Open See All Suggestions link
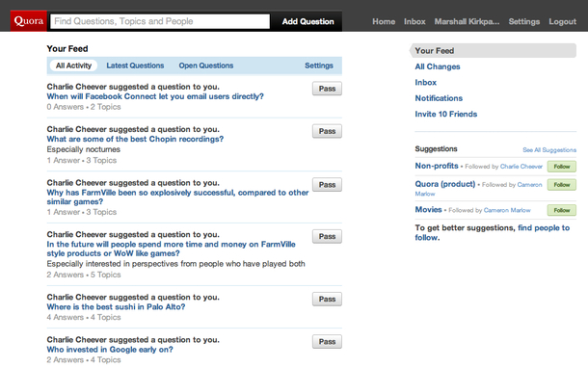Image resolution: width=588 pixels, height=368 pixels. tap(549, 150)
